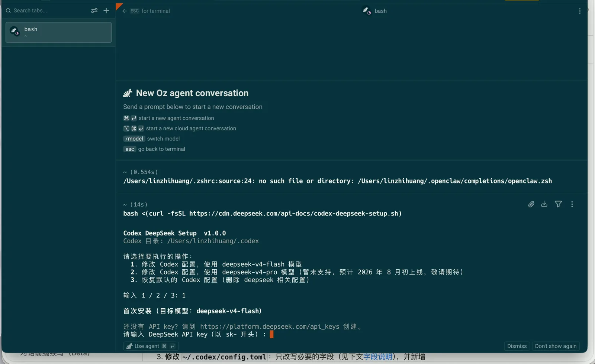Click the '~ (14s)' block duration label

135,205
